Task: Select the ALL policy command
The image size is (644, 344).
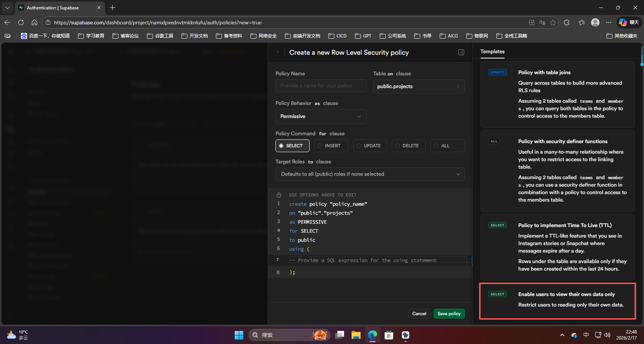Action: (x=448, y=146)
